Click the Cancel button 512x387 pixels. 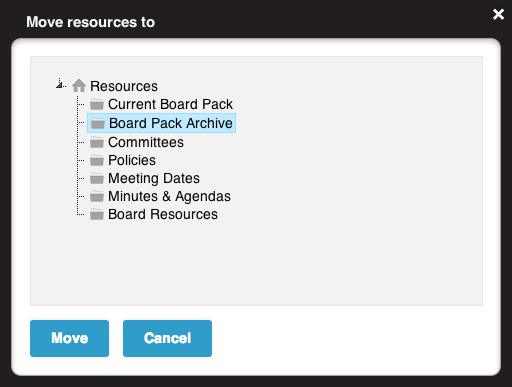[167, 338]
